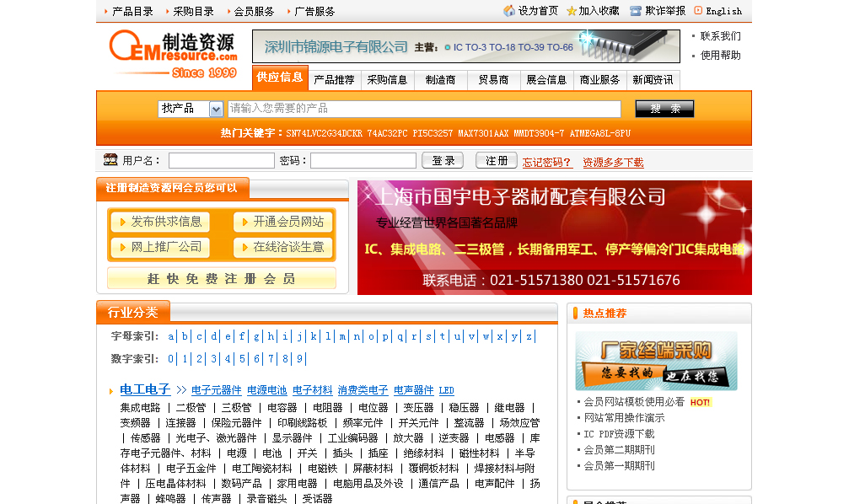Click the 使用帮助 link

click(720, 56)
